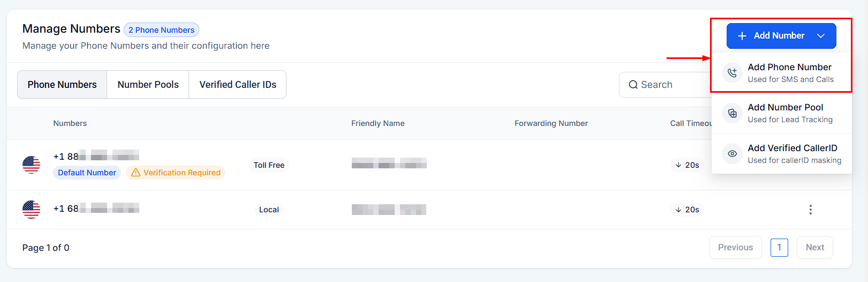Click the eye icon for Verified CallerID
Image resolution: width=868 pixels, height=282 pixels.
(732, 154)
